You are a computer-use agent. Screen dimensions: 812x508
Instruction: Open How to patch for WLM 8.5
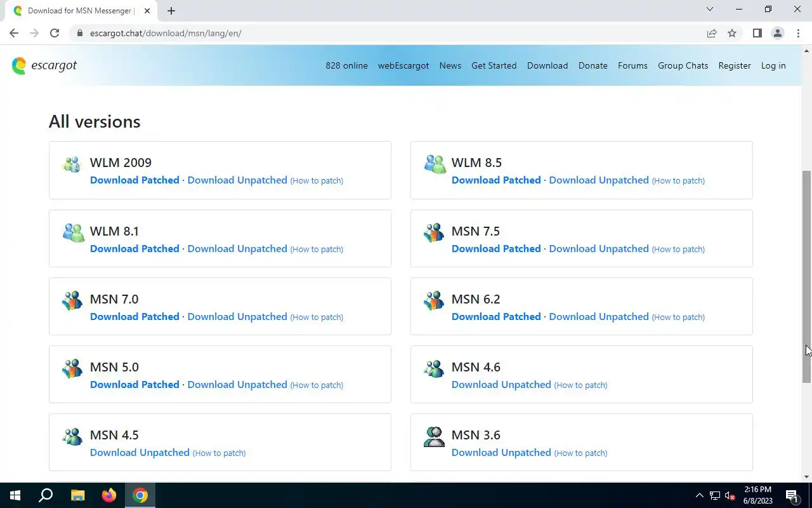[678, 180]
